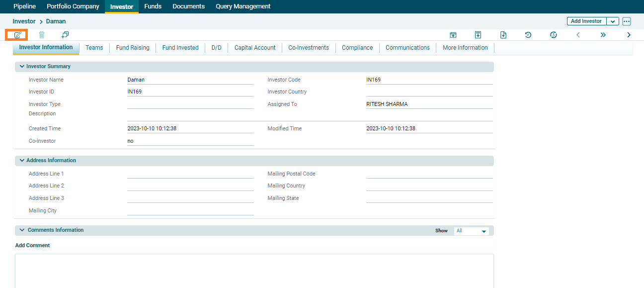This screenshot has width=644, height=288.
Task: Open the three-dot more options button
Action: [626, 21]
